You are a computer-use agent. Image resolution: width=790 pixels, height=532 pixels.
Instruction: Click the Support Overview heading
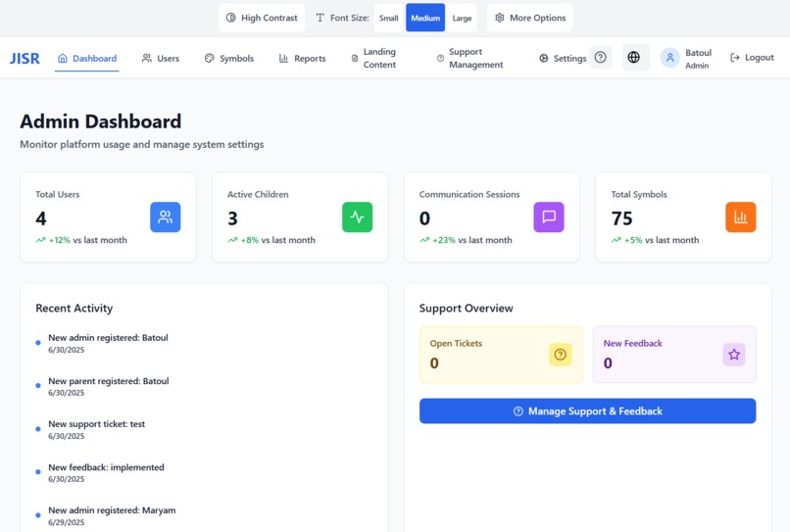[x=466, y=309]
